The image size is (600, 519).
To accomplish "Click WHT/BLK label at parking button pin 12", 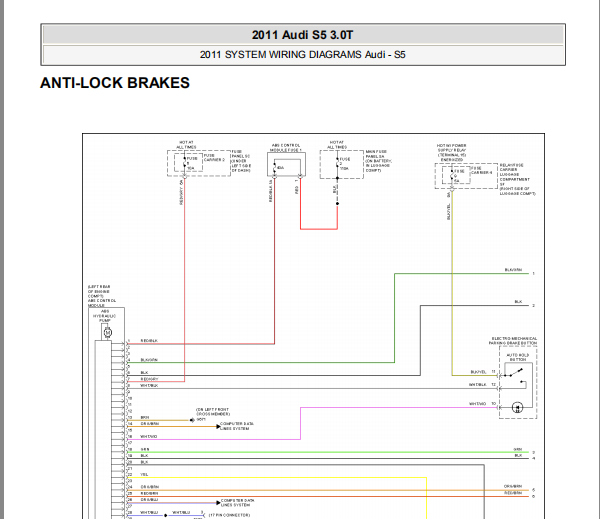I will [x=478, y=385].
